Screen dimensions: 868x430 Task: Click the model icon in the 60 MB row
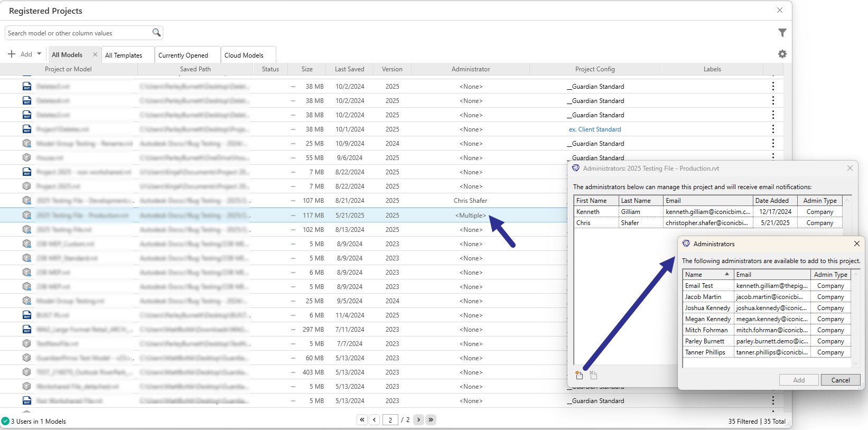[x=27, y=358]
